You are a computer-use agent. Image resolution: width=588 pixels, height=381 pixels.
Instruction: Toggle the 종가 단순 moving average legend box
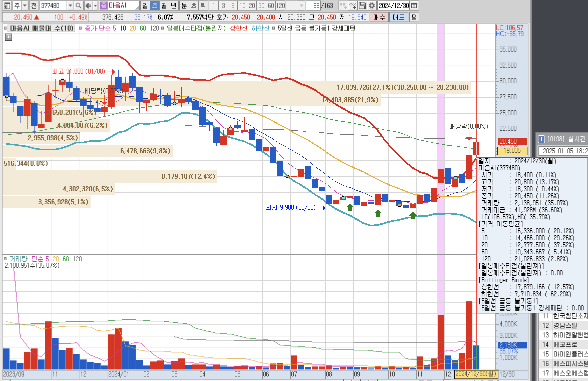click(80, 28)
